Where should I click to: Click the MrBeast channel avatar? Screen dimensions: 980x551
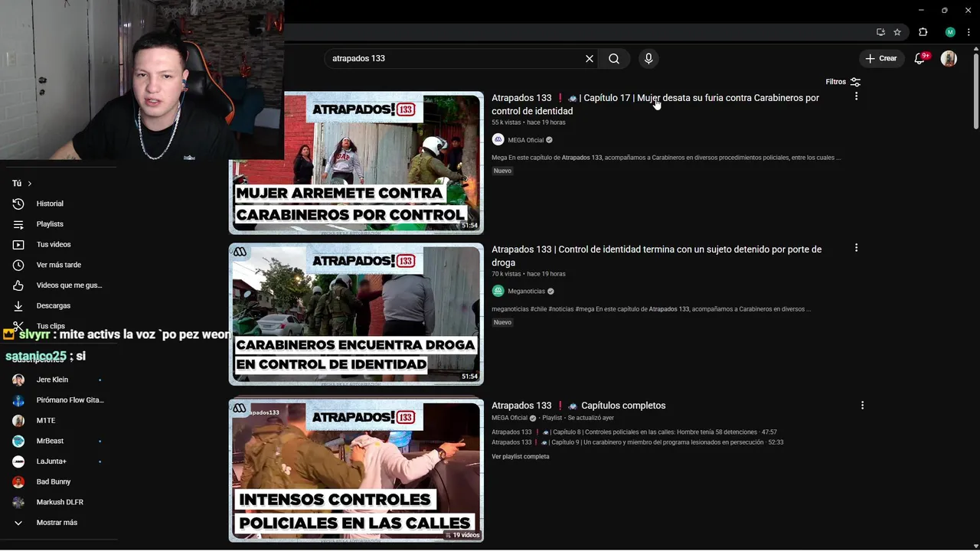point(18,441)
